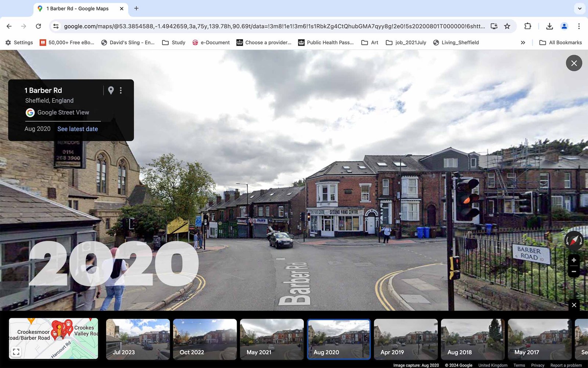The image size is (588, 368).
Task: Reload the page
Action: point(38,26)
